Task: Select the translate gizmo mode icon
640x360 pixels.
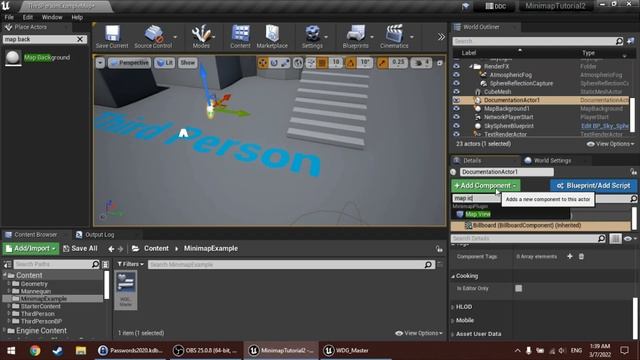Action: (x=263, y=62)
